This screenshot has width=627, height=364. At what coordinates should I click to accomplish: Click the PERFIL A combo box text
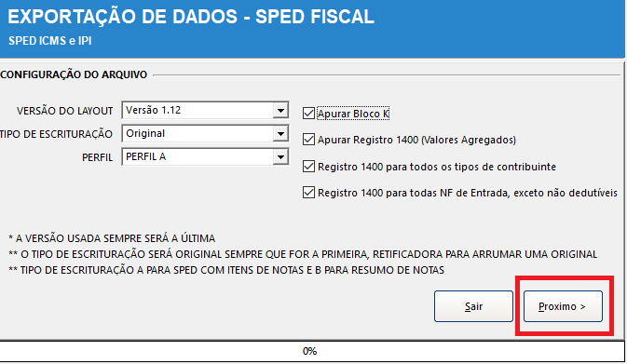146,156
